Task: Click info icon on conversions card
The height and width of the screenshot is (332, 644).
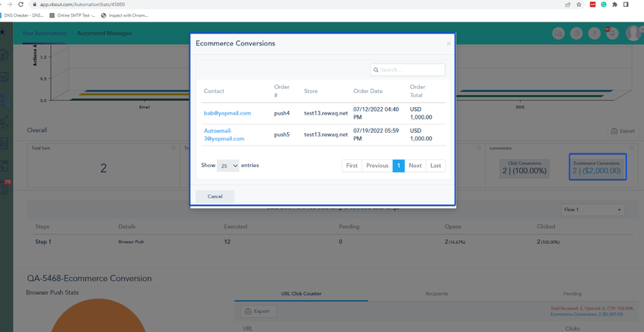Action: (631, 148)
